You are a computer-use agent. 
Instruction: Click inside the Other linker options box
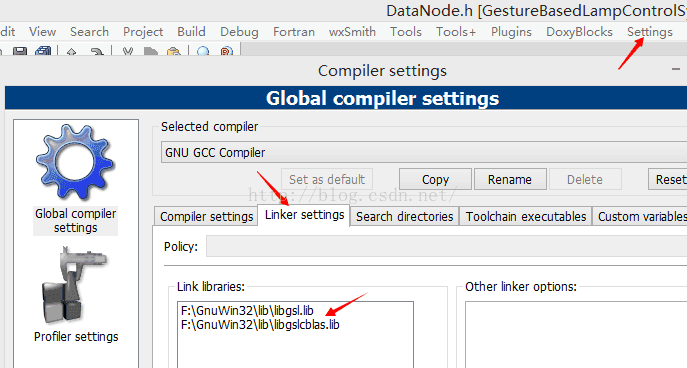tap(576, 335)
